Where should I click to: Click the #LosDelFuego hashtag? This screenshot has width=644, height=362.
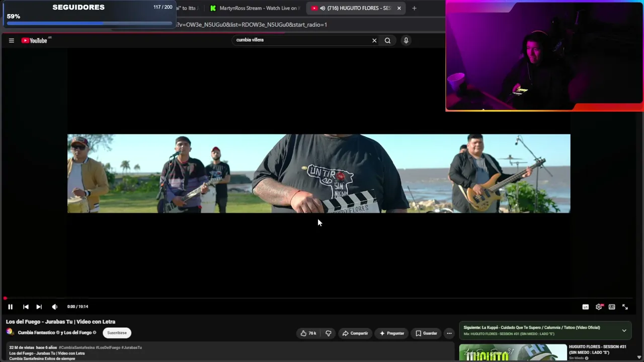coord(108,347)
